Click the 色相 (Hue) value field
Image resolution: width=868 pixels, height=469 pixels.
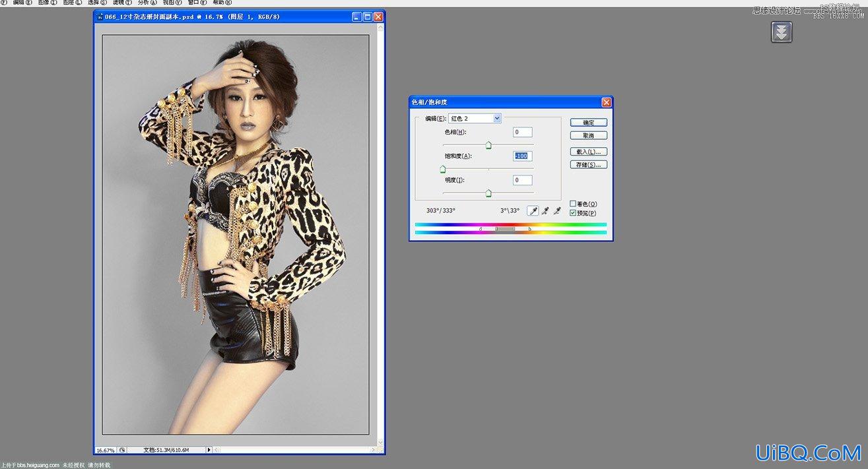[x=522, y=132]
